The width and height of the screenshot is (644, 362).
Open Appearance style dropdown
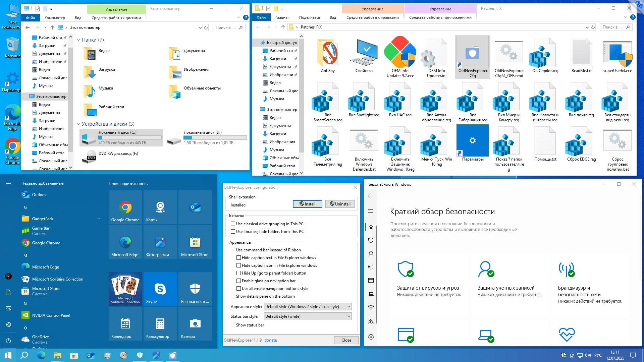pyautogui.click(x=308, y=307)
